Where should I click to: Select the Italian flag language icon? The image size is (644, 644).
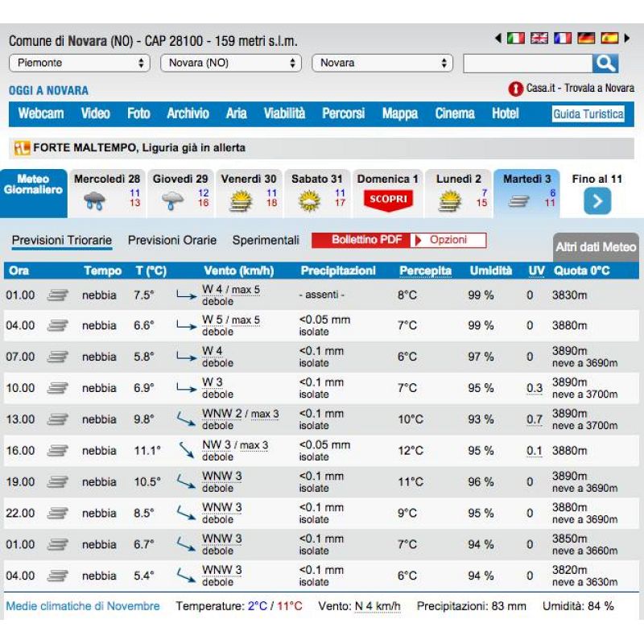click(x=515, y=38)
